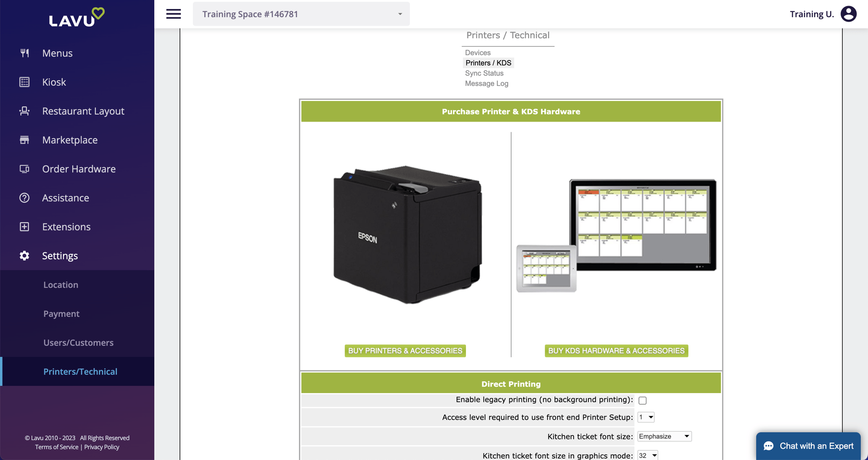Switch to the Devices tab
The width and height of the screenshot is (868, 460).
(477, 53)
